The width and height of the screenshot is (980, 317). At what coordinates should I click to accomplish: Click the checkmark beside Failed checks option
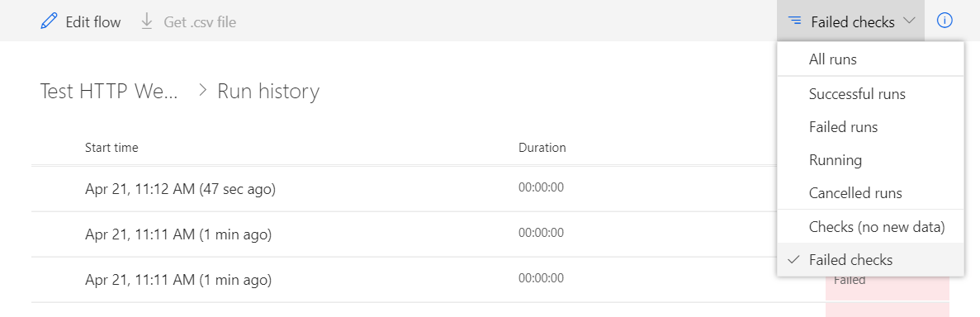pyautogui.click(x=793, y=259)
